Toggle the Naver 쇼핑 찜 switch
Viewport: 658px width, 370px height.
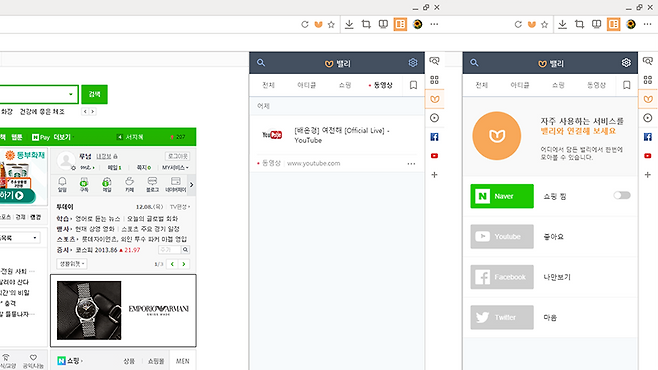(622, 195)
